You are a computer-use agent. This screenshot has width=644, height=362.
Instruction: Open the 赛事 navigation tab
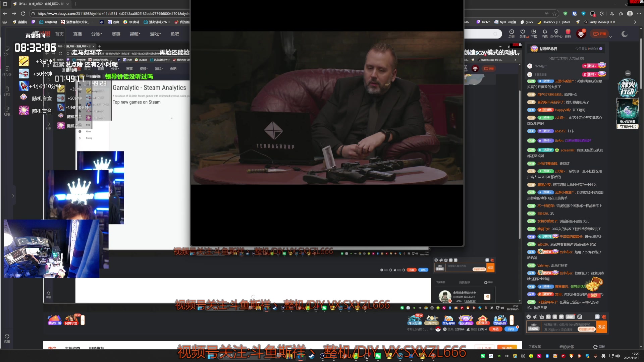pos(116,34)
